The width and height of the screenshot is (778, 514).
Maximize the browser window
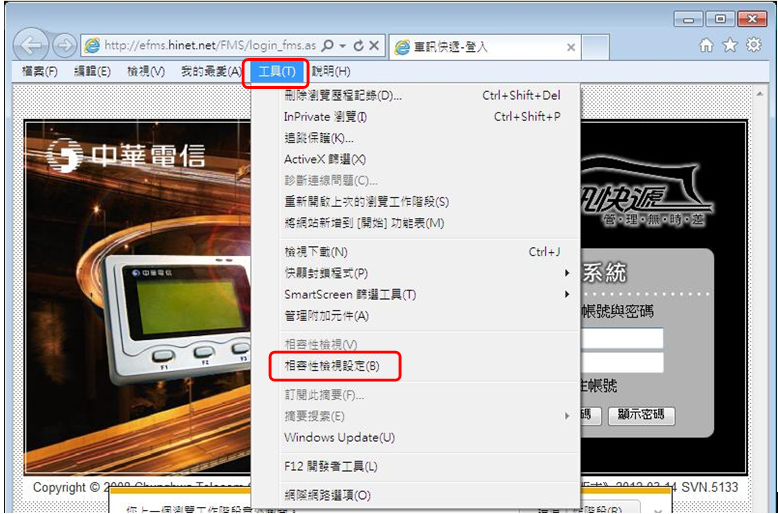[719, 19]
